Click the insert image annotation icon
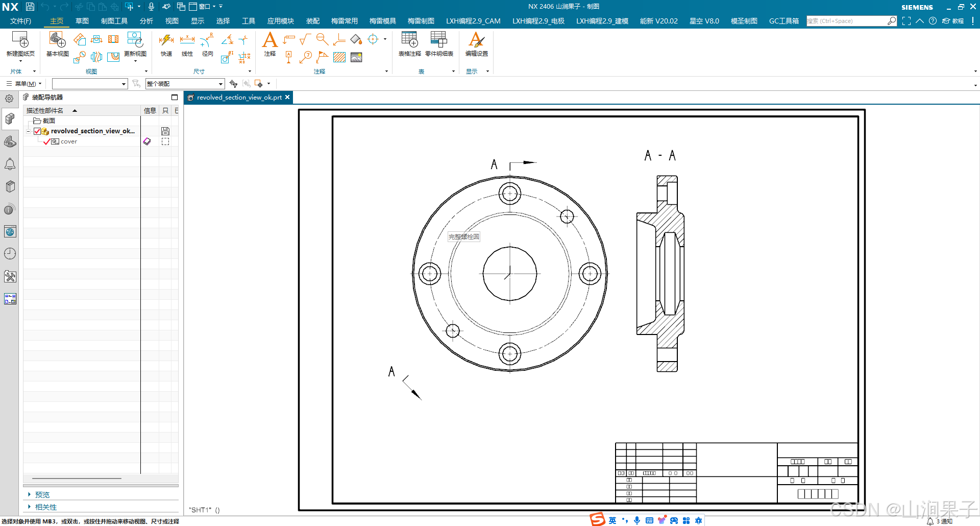 click(x=356, y=57)
